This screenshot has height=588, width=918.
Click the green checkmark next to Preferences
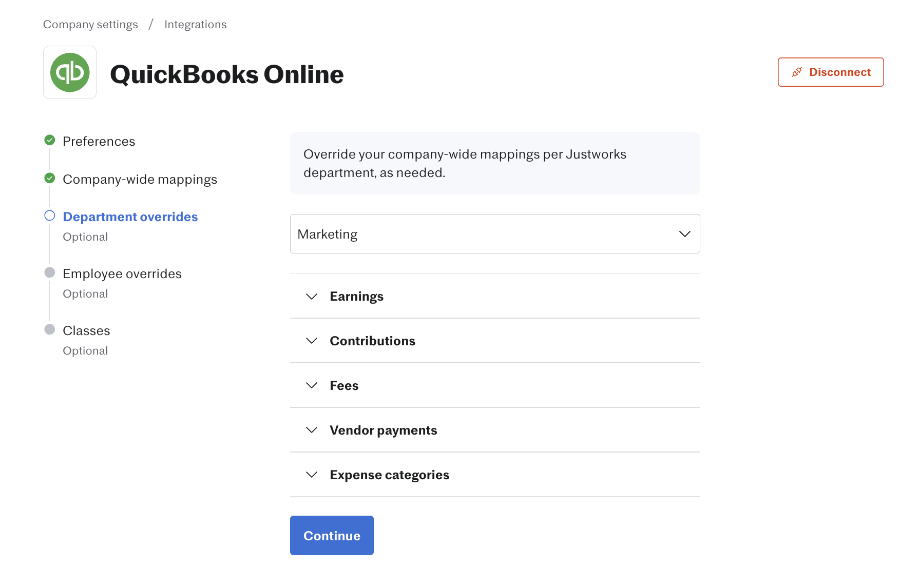(x=50, y=140)
